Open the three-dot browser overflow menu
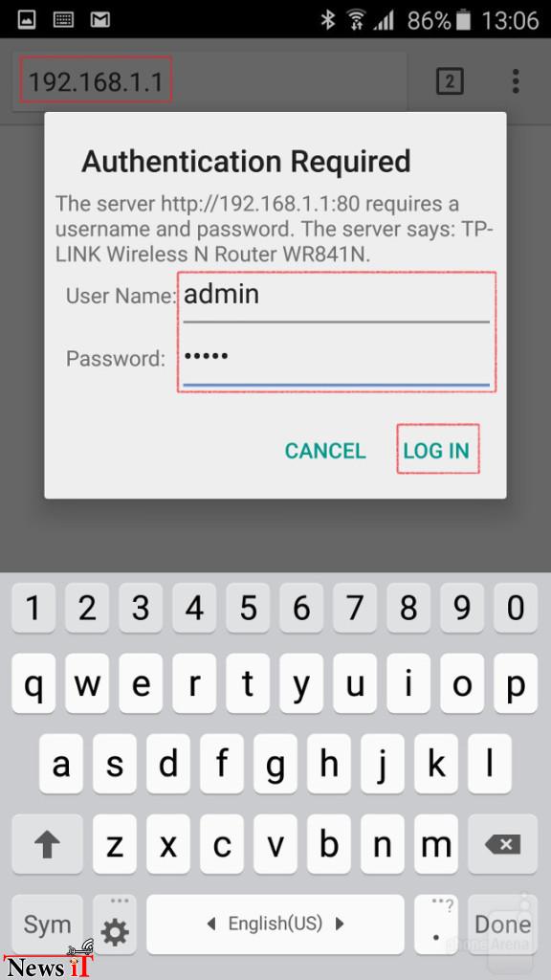551x980 pixels. [x=516, y=81]
